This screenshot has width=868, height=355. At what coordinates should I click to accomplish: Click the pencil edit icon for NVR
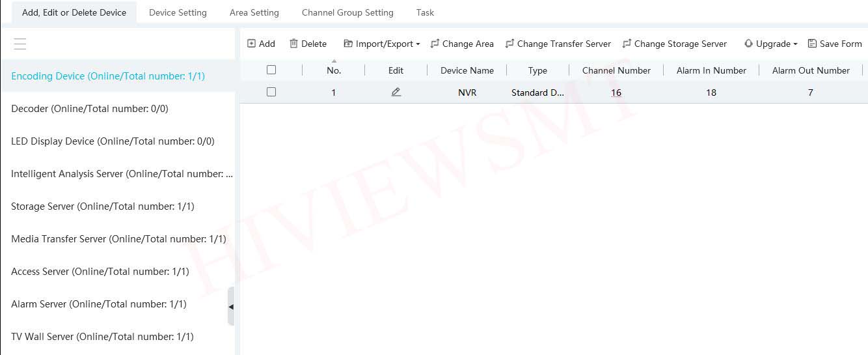(x=396, y=92)
